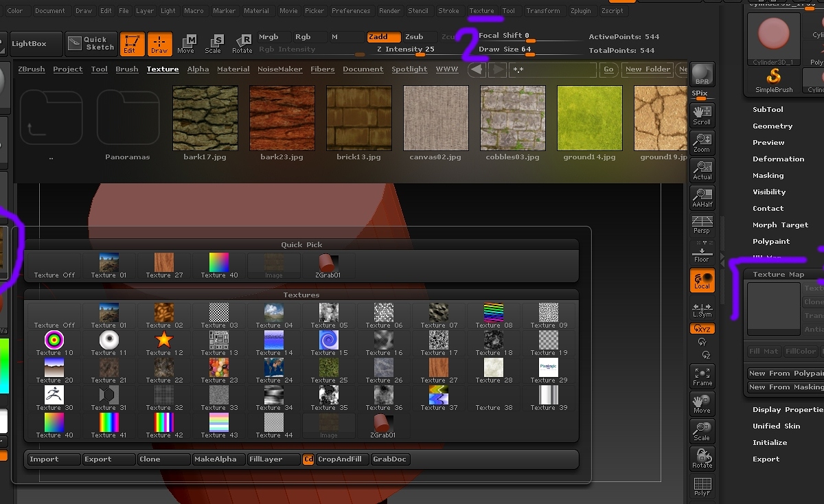Click the Zoom canvas icon
824x504 pixels.
tap(702, 142)
